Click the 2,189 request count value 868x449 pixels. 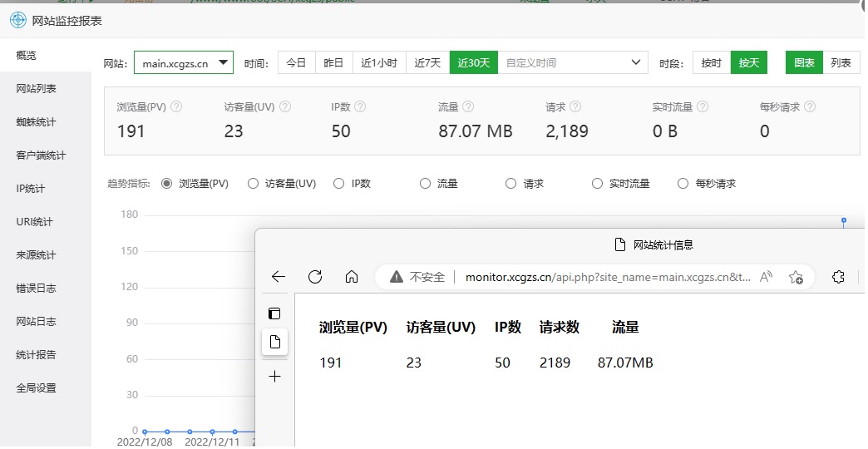coord(567,131)
